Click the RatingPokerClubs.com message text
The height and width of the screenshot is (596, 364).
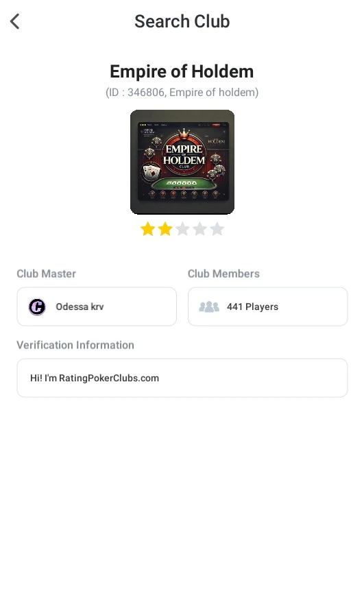tap(95, 378)
